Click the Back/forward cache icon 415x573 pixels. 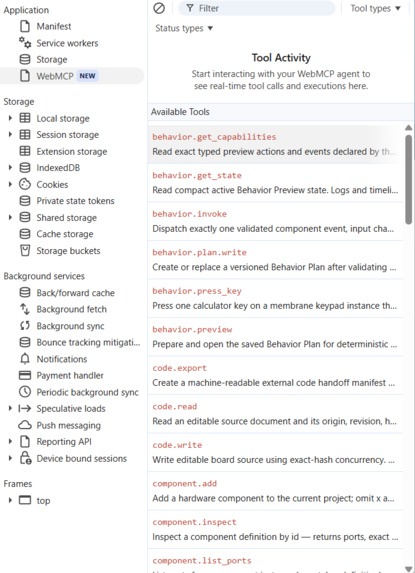[25, 292]
